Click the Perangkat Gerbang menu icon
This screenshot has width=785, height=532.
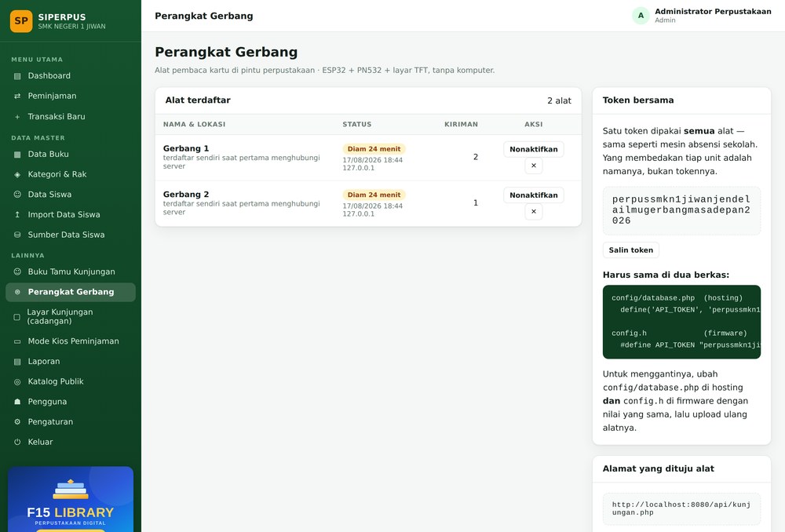(x=17, y=292)
